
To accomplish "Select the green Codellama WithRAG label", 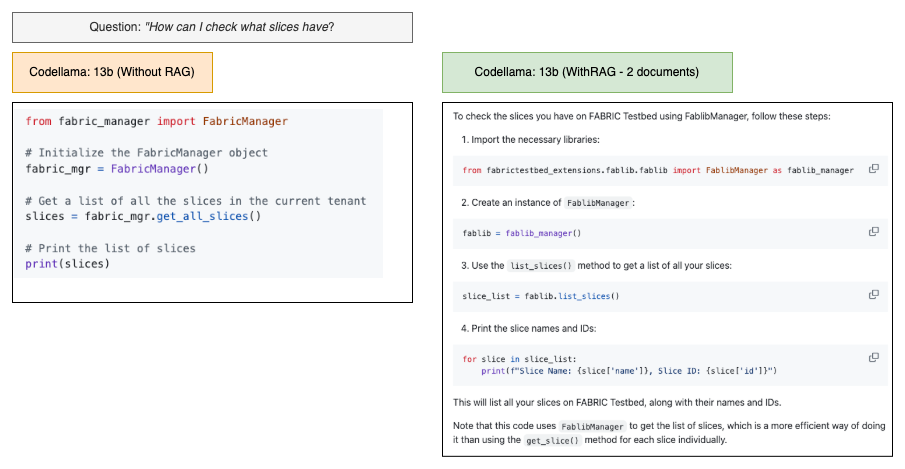I will 587,73.
